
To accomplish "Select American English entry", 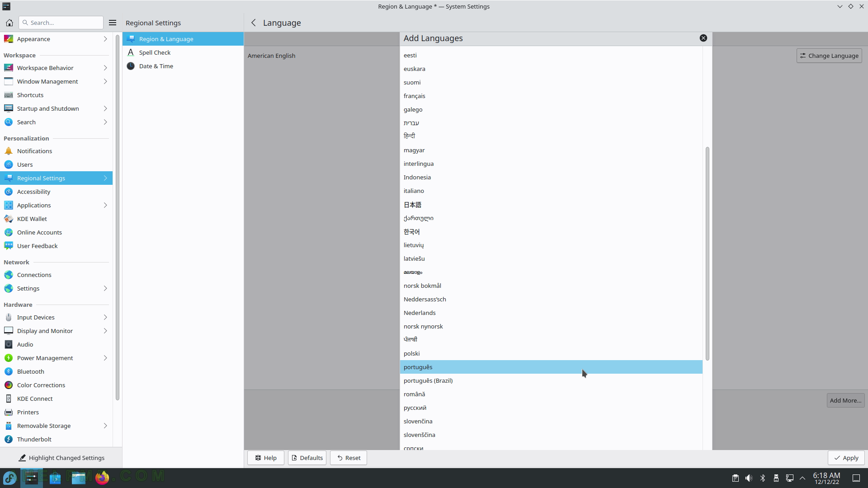I will click(271, 56).
